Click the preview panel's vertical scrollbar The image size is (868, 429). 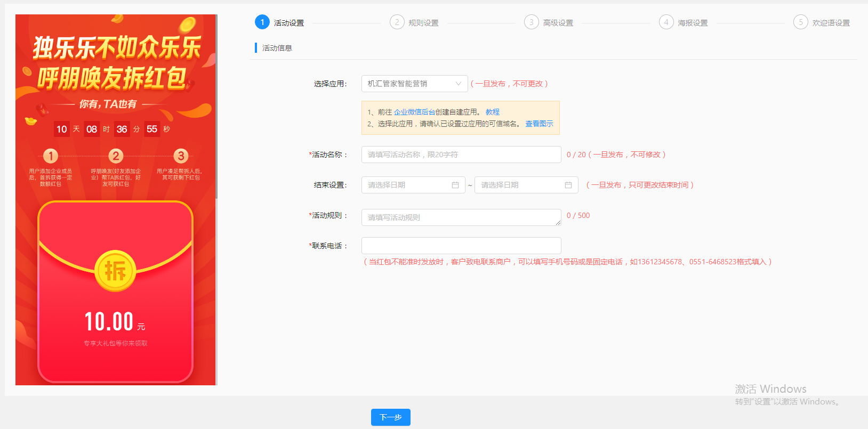coord(216,107)
